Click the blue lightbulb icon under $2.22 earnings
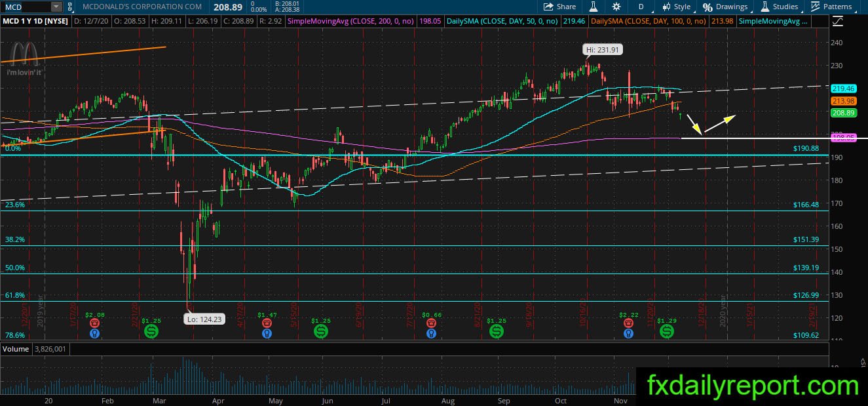Image resolution: width=868 pixels, height=406 pixels. coord(628,333)
